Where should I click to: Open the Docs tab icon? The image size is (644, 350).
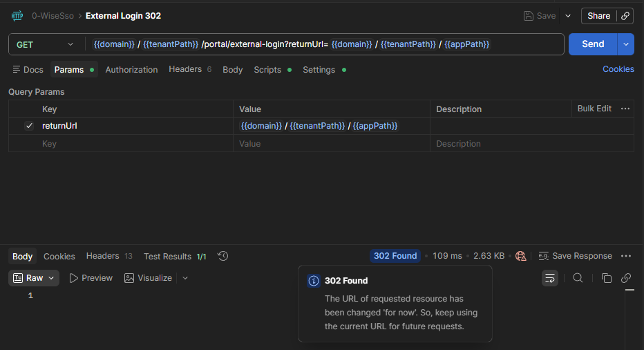(17, 69)
